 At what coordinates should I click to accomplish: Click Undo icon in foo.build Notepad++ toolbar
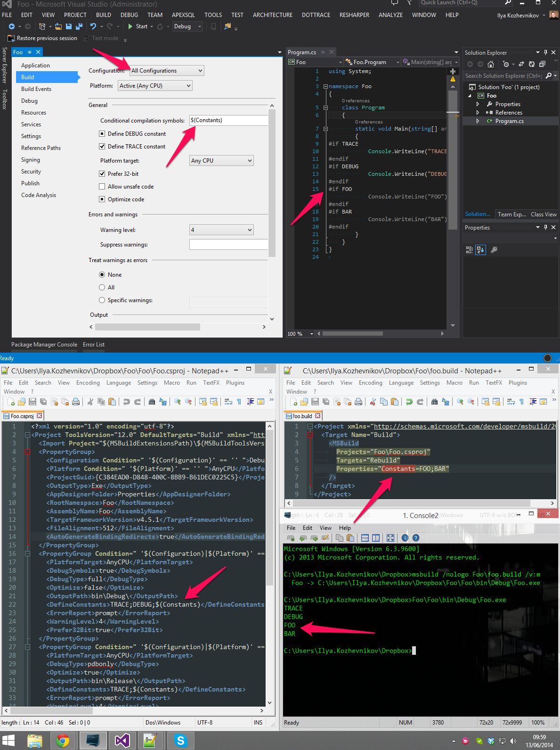pyautogui.click(x=409, y=402)
